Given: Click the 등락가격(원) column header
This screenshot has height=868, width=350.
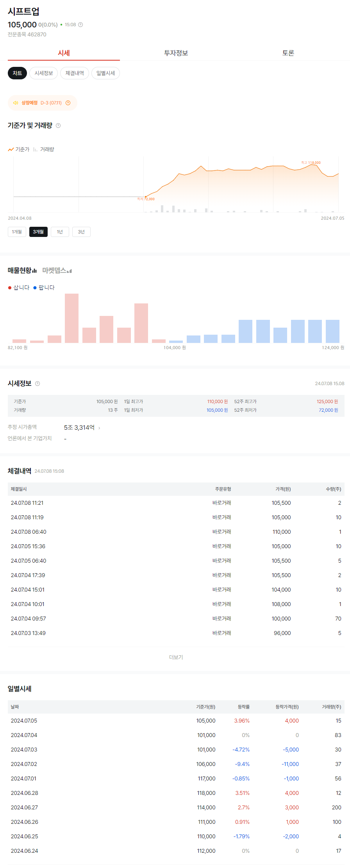Looking at the screenshot, I should pyautogui.click(x=287, y=707).
